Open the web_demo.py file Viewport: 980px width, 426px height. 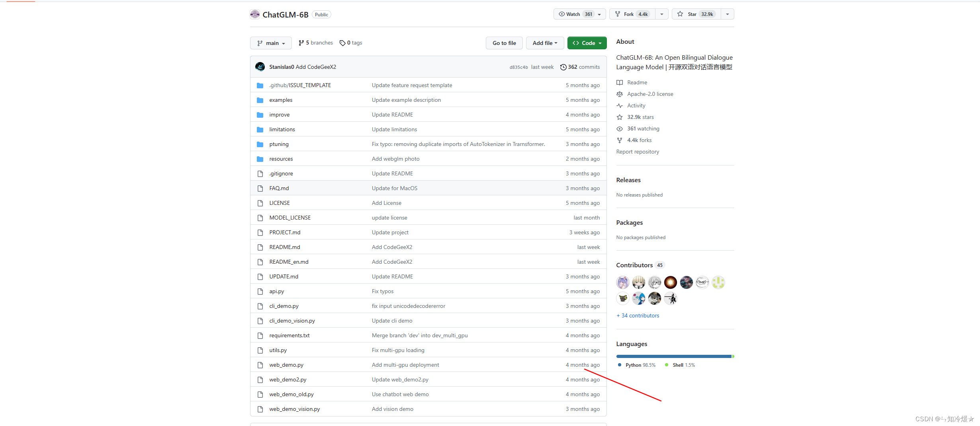286,365
